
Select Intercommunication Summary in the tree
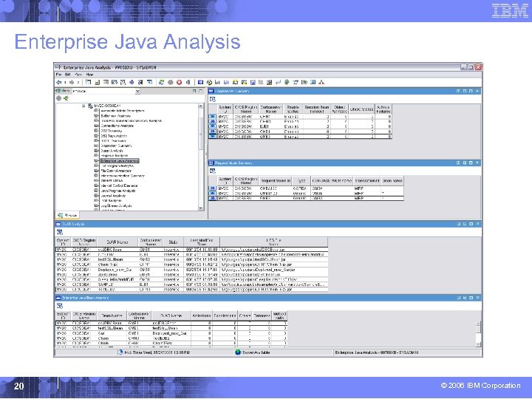click(123, 176)
